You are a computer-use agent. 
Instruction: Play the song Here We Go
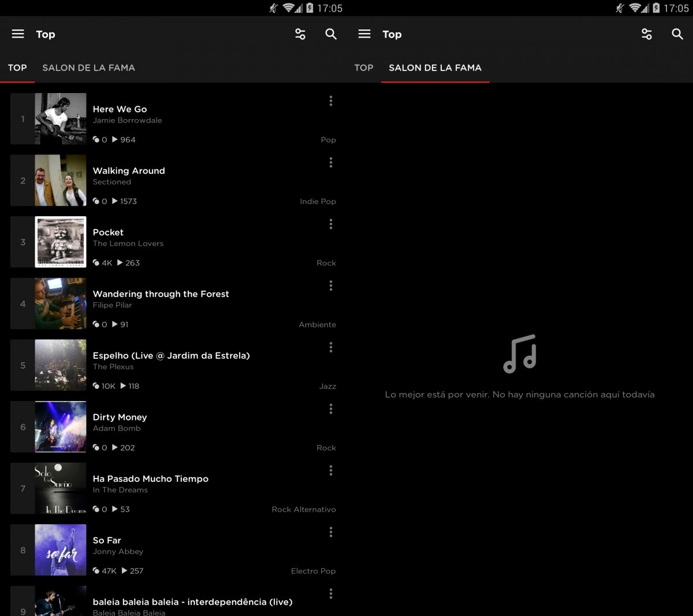pos(120,109)
